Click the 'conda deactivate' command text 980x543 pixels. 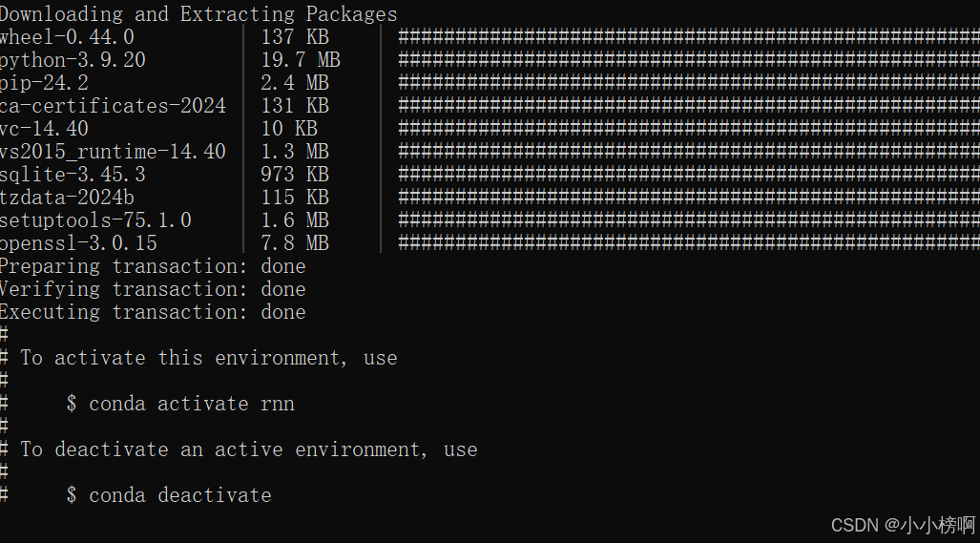pos(180,495)
